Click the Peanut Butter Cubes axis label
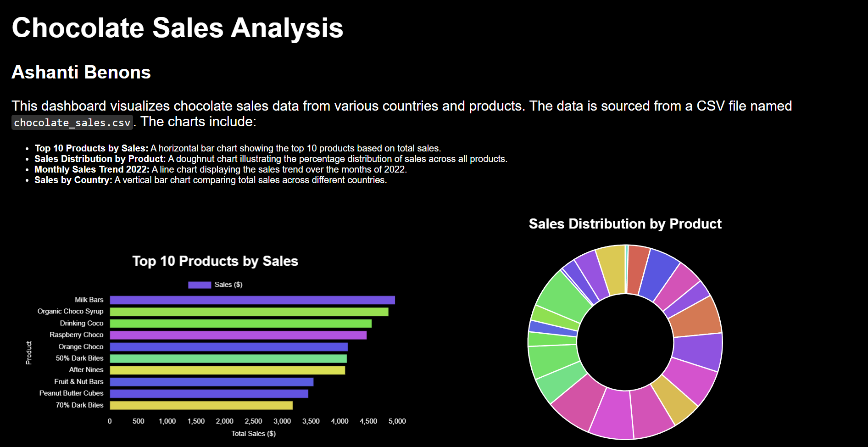Image resolution: width=868 pixels, height=447 pixels. pyautogui.click(x=71, y=393)
